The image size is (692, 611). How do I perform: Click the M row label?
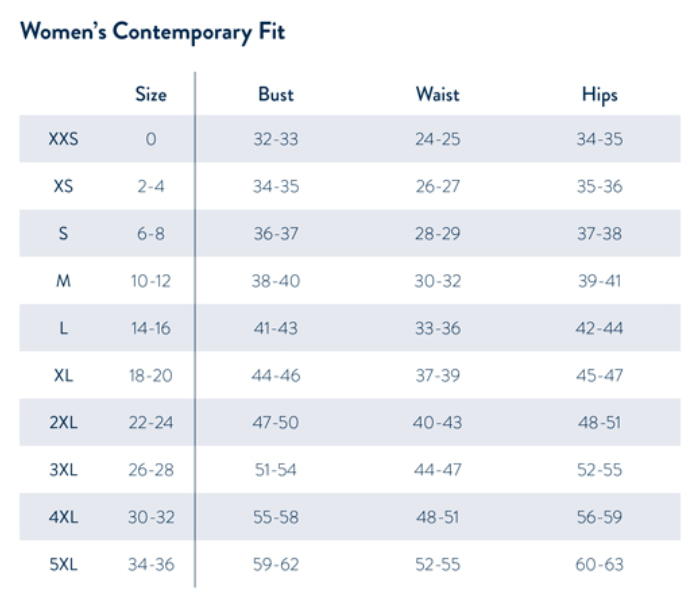click(63, 281)
